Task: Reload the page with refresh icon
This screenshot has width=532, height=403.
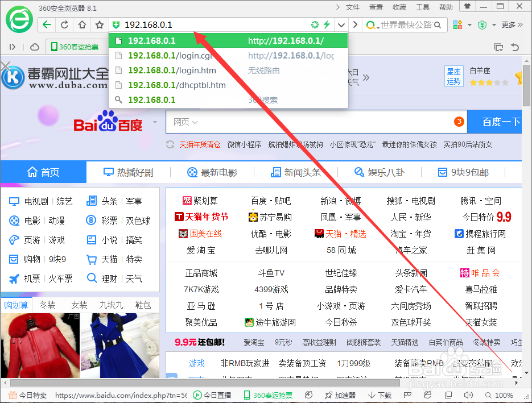Action: point(64,25)
